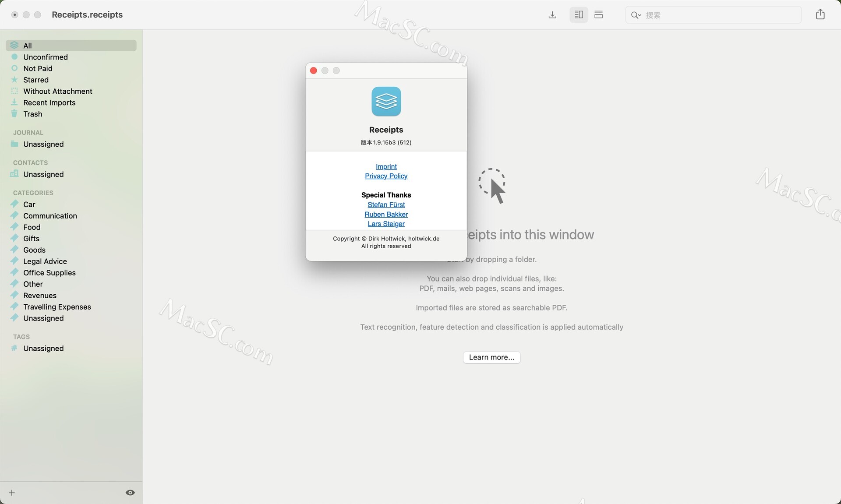Image resolution: width=841 pixels, height=504 pixels.
Task: Open the search scope dropdown chevron
Action: [640, 16]
